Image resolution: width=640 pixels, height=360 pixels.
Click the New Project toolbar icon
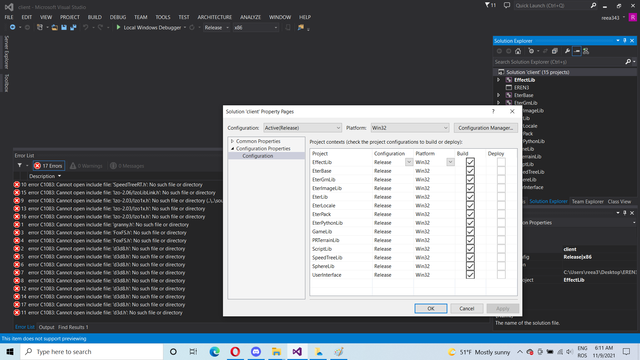40,27
